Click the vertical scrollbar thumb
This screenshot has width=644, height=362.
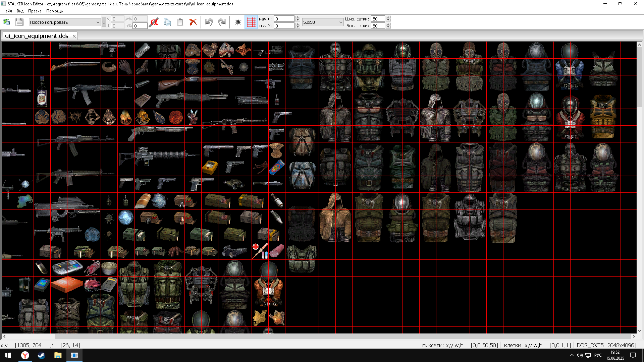639,77
